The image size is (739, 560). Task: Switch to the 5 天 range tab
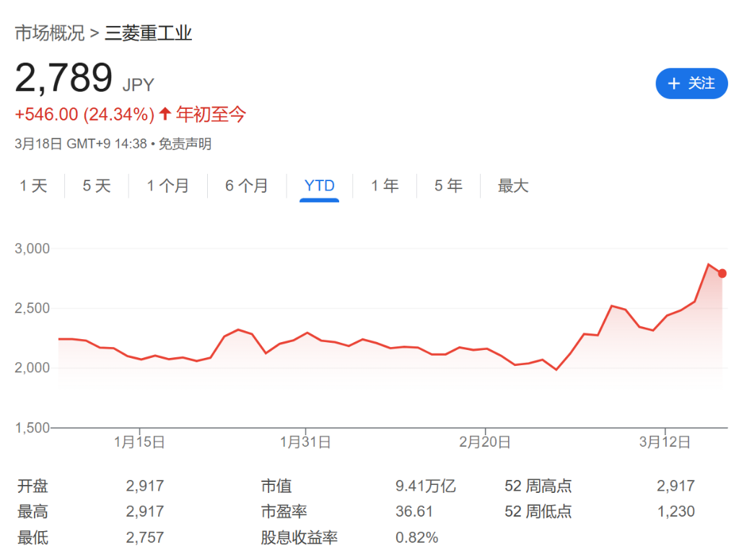pyautogui.click(x=97, y=186)
